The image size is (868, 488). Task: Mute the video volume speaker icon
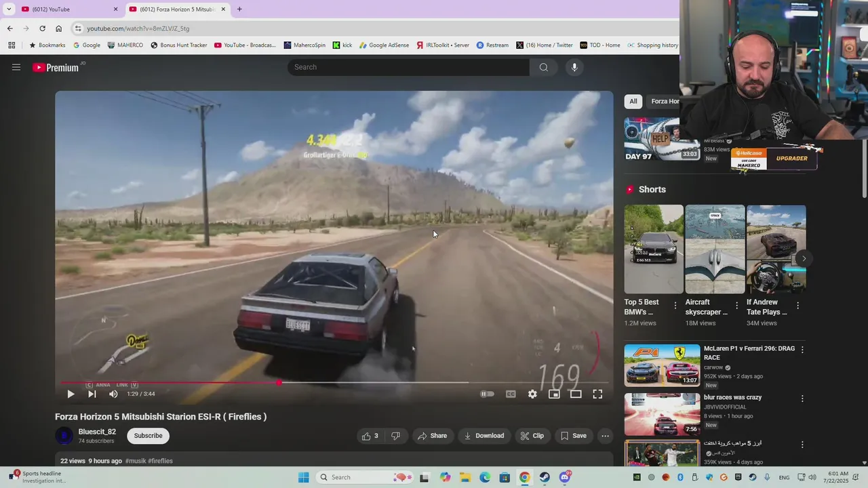(x=113, y=394)
